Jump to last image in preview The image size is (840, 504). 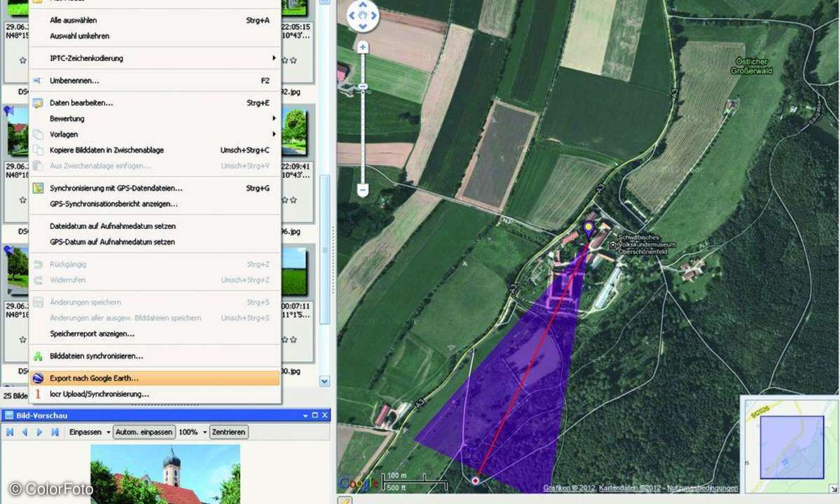[55, 433]
